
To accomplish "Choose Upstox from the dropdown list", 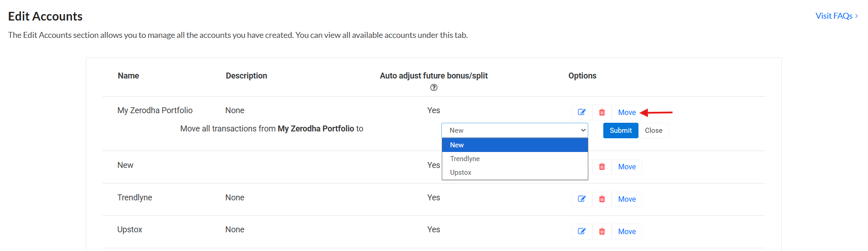I will (x=514, y=173).
